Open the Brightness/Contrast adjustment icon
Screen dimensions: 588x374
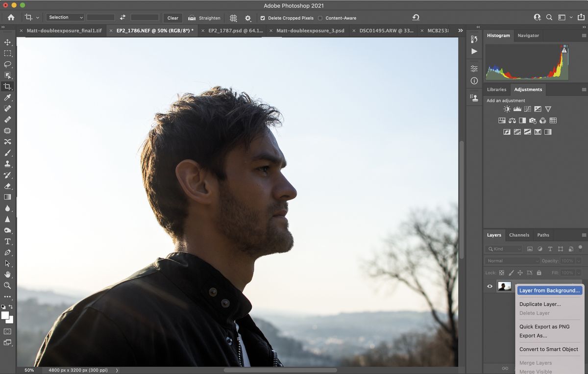[x=507, y=109]
